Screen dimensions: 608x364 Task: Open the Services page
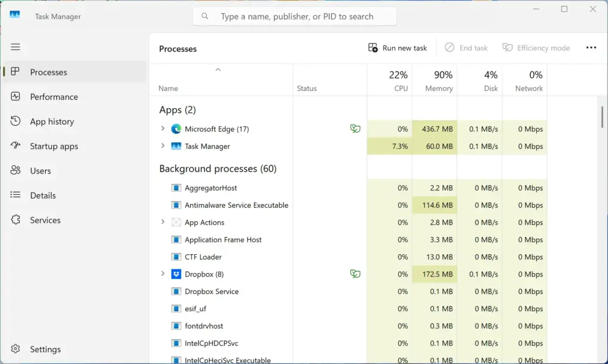pyautogui.click(x=74, y=220)
